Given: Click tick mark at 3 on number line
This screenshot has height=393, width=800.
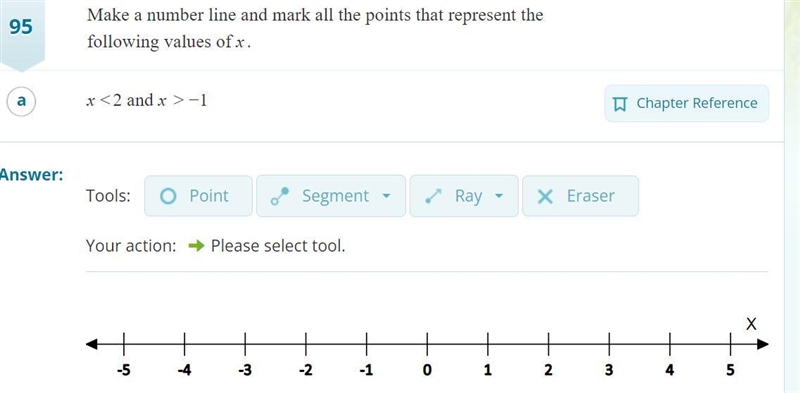Looking at the screenshot, I should tap(609, 345).
